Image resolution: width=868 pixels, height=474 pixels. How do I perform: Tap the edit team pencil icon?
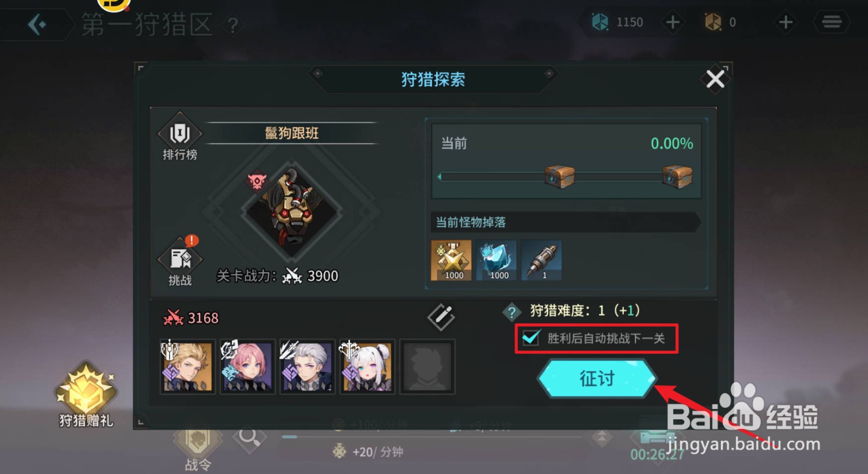point(441,317)
